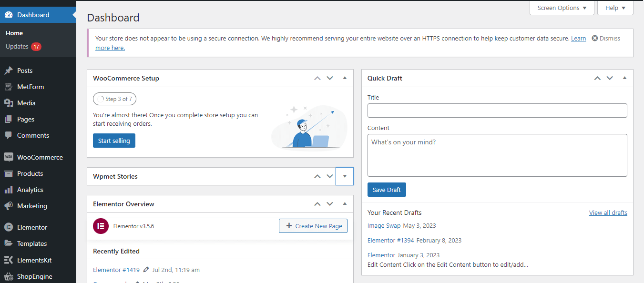Open Updates in the Dashboard submenu
The image size is (644, 283).
click(x=24, y=47)
